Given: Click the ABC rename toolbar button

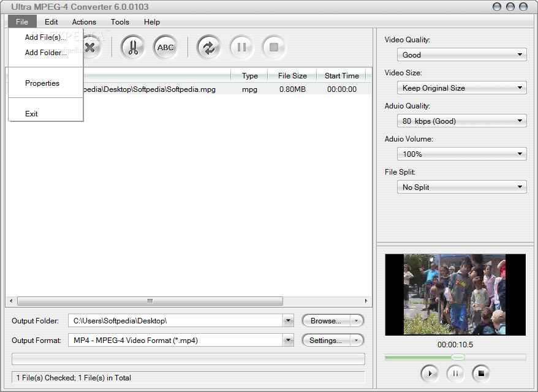Looking at the screenshot, I should coord(165,47).
